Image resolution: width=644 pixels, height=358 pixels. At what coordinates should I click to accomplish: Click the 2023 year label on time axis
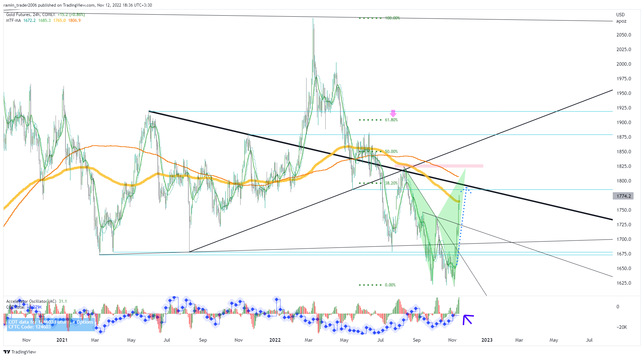pos(487,340)
